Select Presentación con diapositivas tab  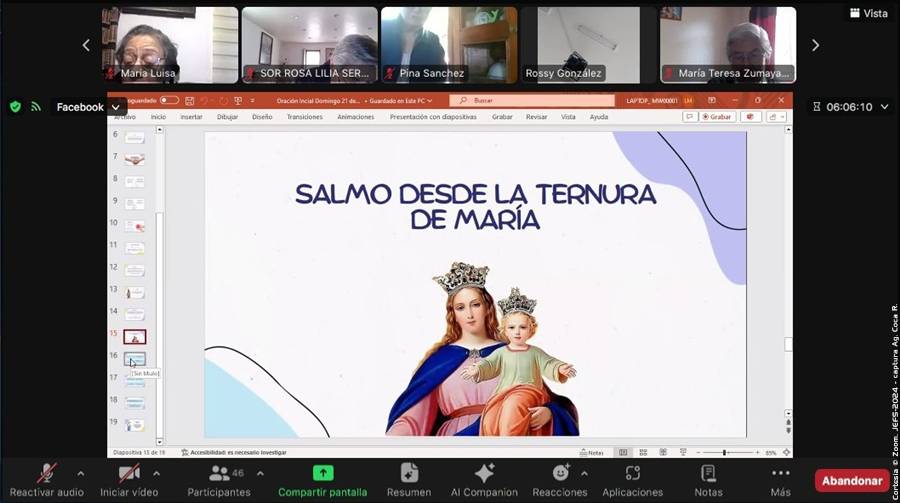[x=433, y=117]
